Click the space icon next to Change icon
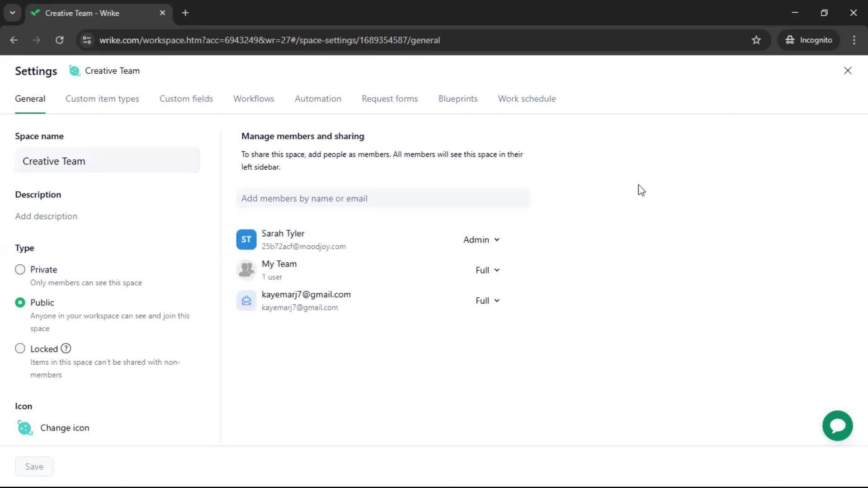 pyautogui.click(x=25, y=427)
